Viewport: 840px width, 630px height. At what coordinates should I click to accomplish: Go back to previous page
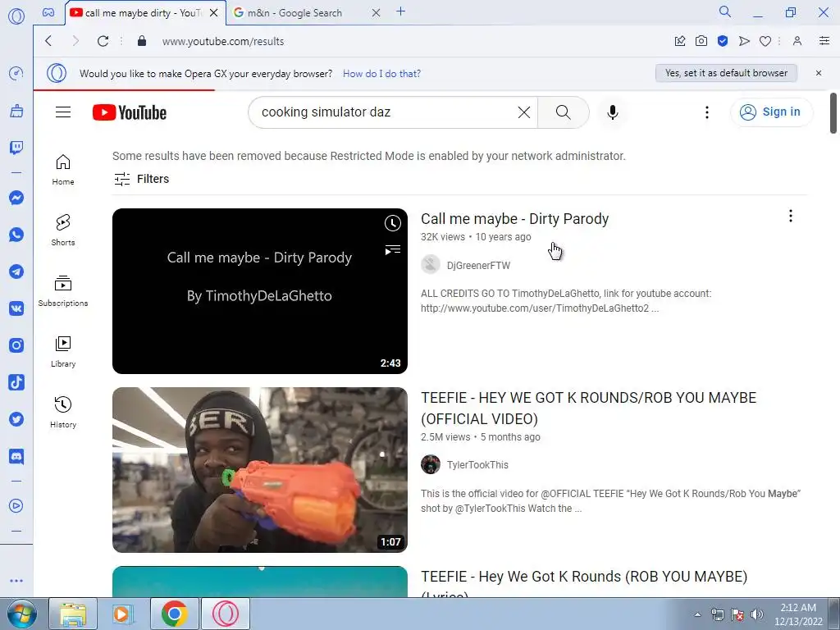pos(48,41)
